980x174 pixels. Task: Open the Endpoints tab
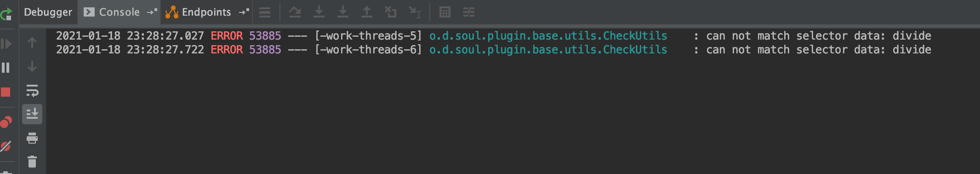(x=206, y=12)
